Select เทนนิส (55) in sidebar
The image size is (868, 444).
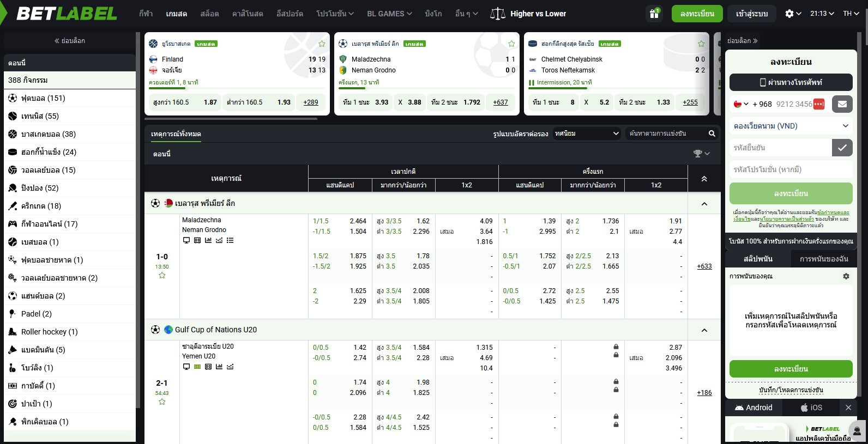[70, 116]
